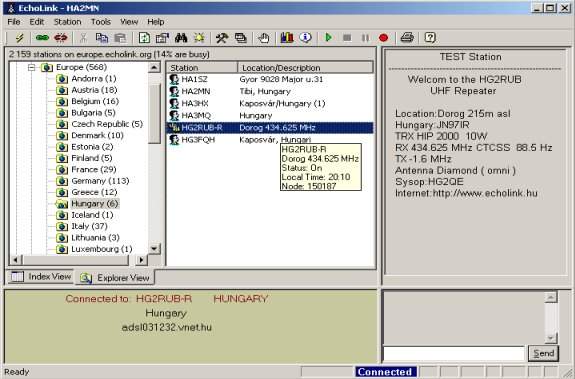Image resolution: width=575 pixels, height=379 pixels.
Task: Click the chat message input field
Action: (x=454, y=354)
